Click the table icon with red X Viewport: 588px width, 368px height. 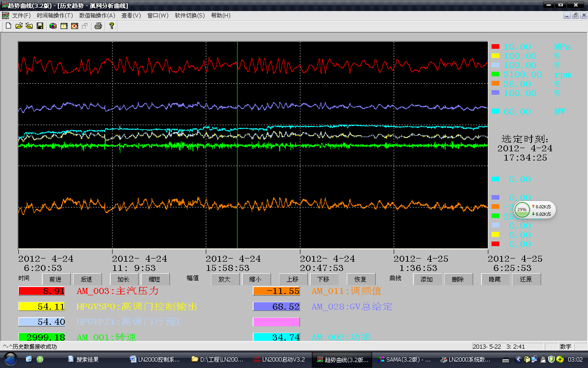(x=74, y=26)
